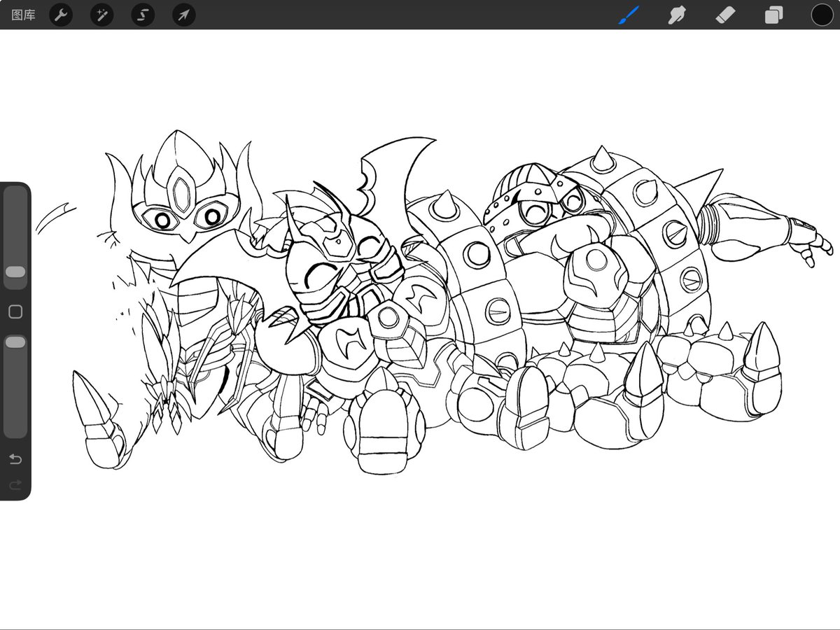Activate the Transform arrow tool
Image resolution: width=840 pixels, height=630 pixels.
point(183,15)
